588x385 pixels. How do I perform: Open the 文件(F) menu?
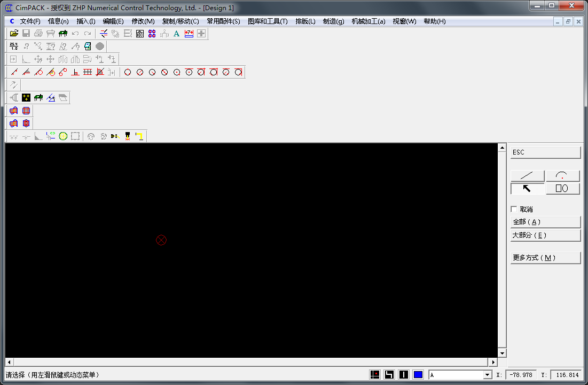coord(30,21)
